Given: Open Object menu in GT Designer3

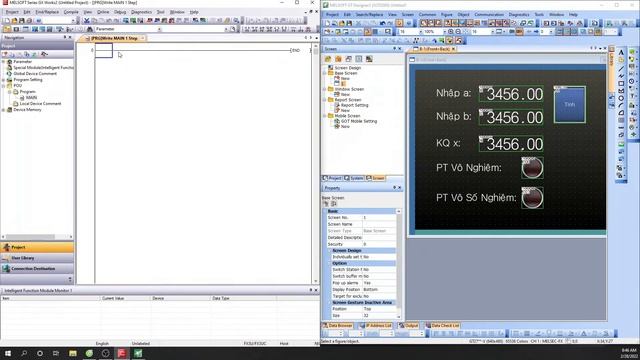Looking at the screenshot, I should (463, 14).
